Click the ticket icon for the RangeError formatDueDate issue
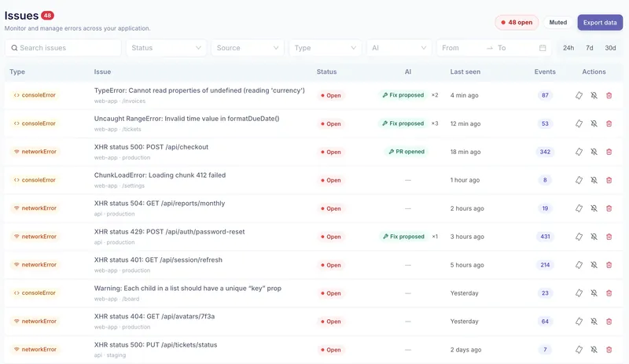Image resolution: width=629 pixels, height=364 pixels. pyautogui.click(x=579, y=123)
